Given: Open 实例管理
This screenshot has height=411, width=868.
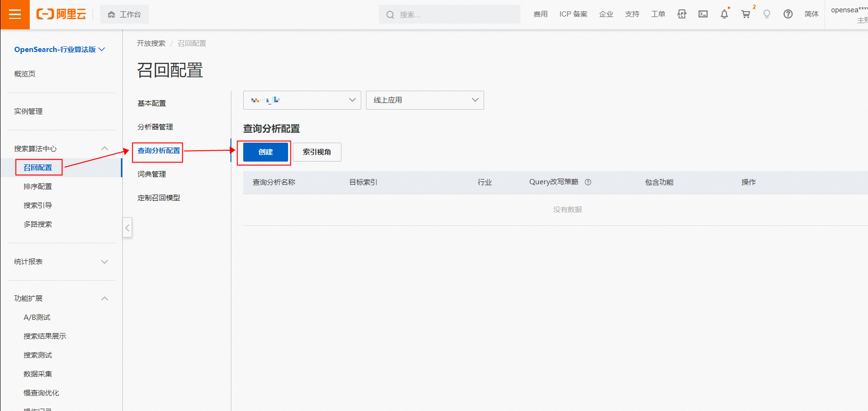Looking at the screenshot, I should point(28,111).
